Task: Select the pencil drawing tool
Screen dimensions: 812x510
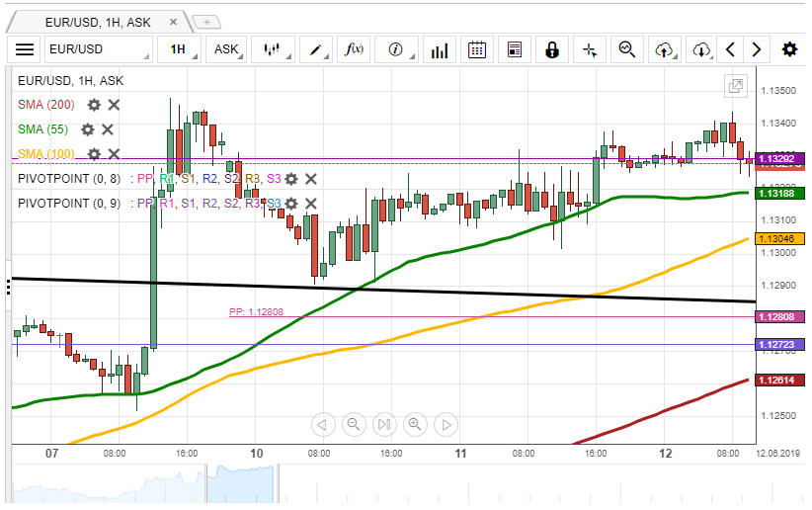Action: 316,49
